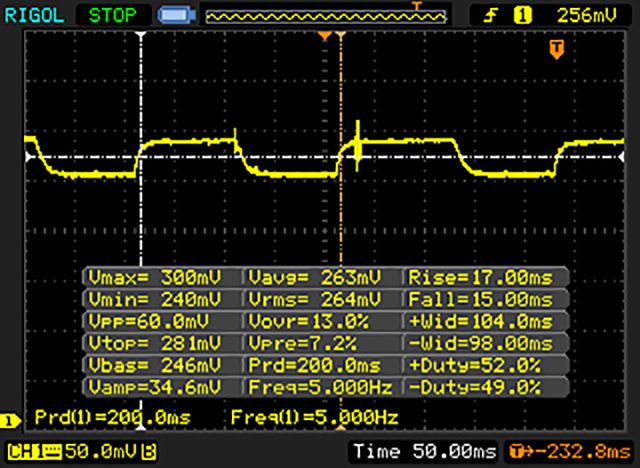Click the Freq(1)=5.000Hz bottom readout
Image resolution: width=640 pixels, height=468 pixels.
pos(314,417)
